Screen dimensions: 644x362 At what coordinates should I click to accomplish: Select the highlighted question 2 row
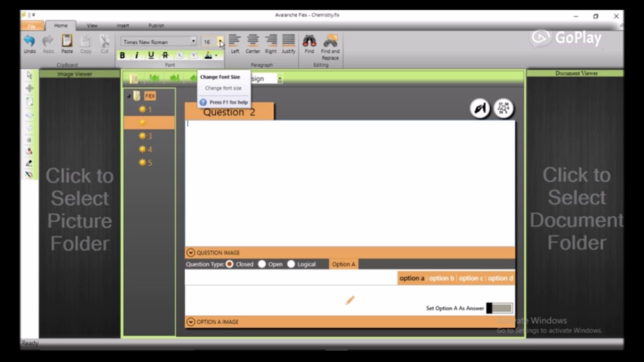[149, 123]
